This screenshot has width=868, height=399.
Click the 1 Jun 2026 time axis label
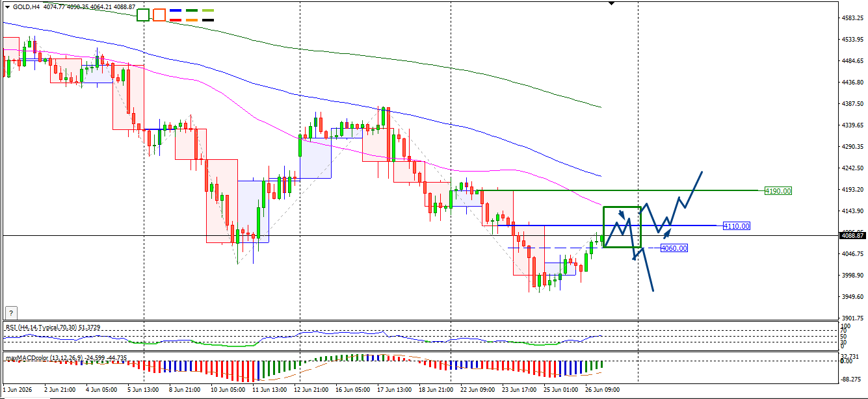point(18,390)
